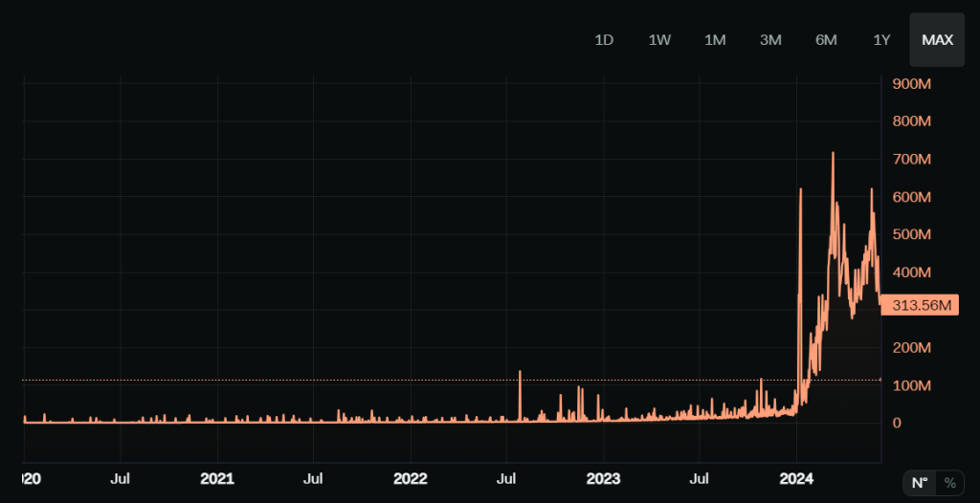
Task: Toggle percent display mode
Action: pyautogui.click(x=950, y=483)
